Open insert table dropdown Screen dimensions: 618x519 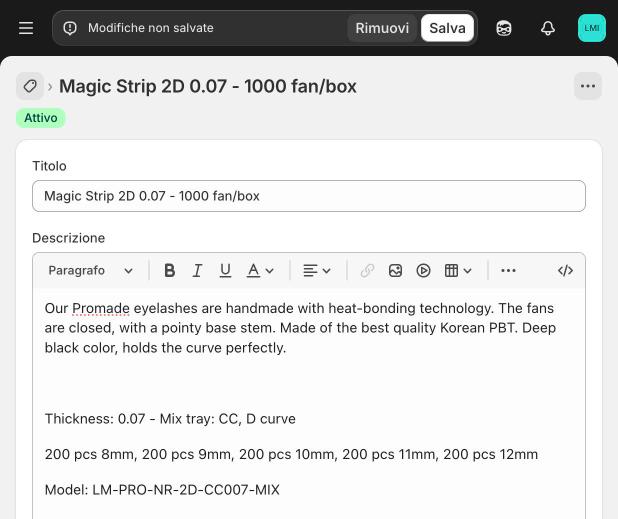[458, 271]
